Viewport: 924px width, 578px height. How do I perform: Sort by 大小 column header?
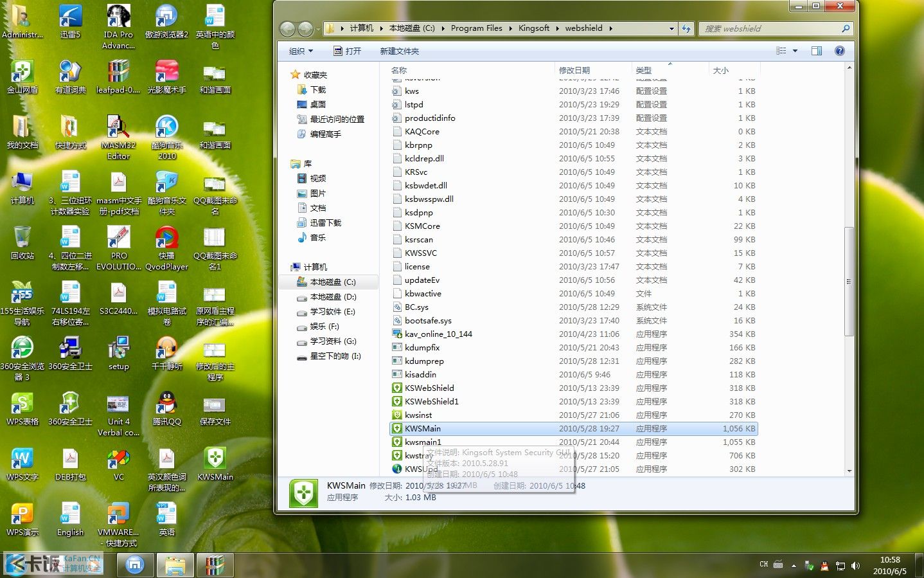coord(734,70)
